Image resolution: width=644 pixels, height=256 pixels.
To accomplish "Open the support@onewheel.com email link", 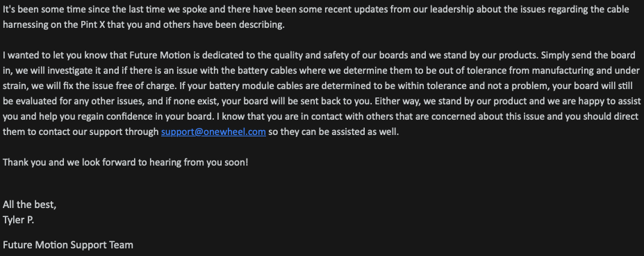I will pos(213,132).
